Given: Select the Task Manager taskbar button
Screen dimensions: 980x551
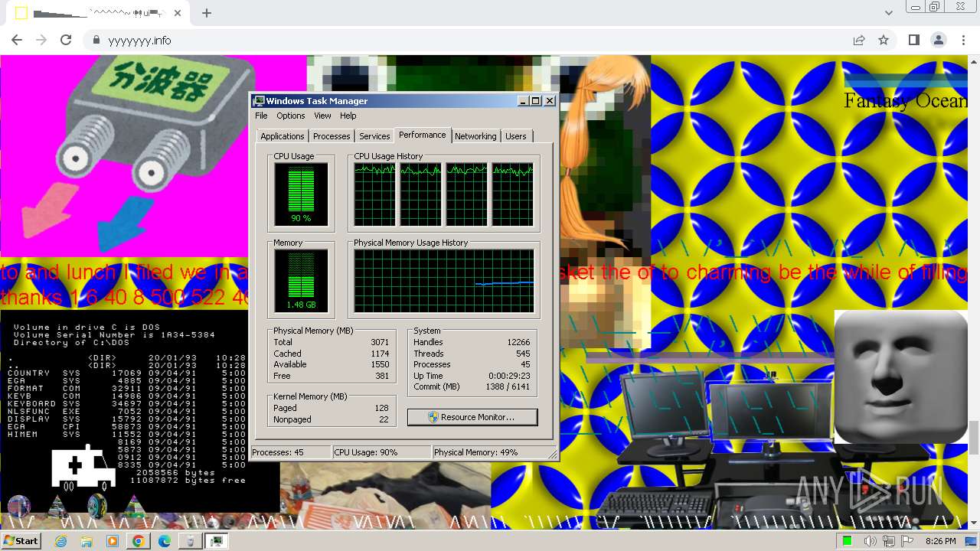Looking at the screenshot, I should tap(217, 541).
